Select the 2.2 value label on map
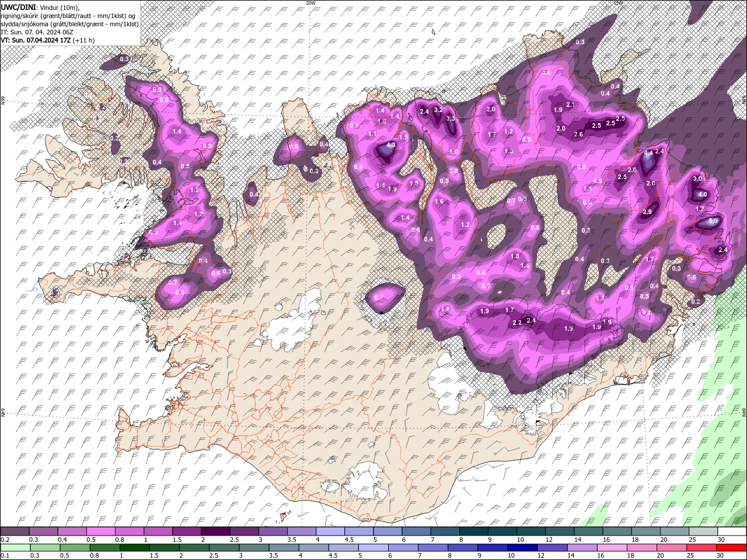This screenshot has height=560, width=747. click(517, 323)
